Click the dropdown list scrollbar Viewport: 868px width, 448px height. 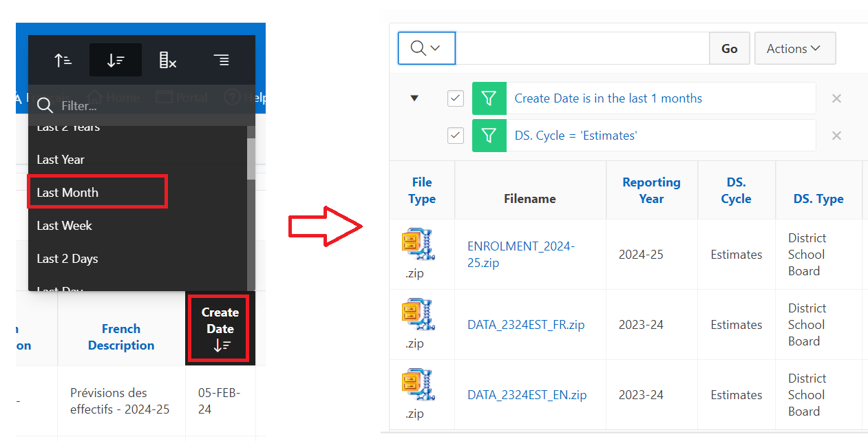point(251,158)
